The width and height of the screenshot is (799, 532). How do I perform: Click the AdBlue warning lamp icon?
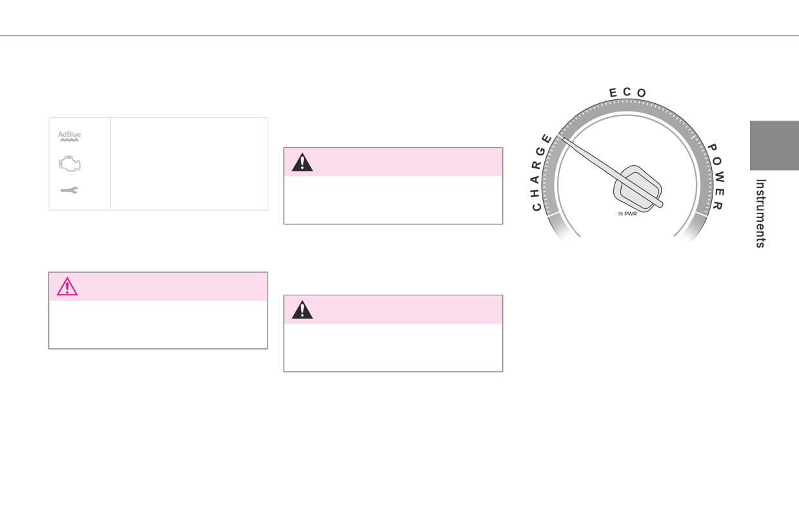point(70,136)
